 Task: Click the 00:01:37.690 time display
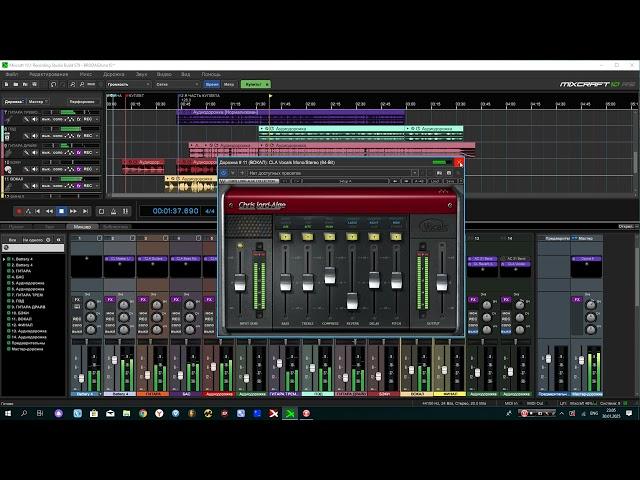[x=176, y=211]
